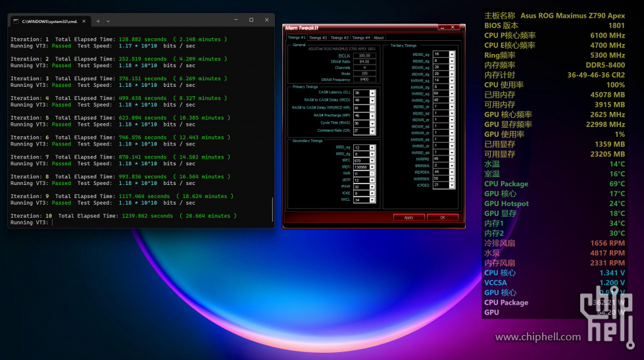The height and width of the screenshot is (360, 644).
Task: Click the 'Secondary Timings' group label
Action: [x=307, y=141]
